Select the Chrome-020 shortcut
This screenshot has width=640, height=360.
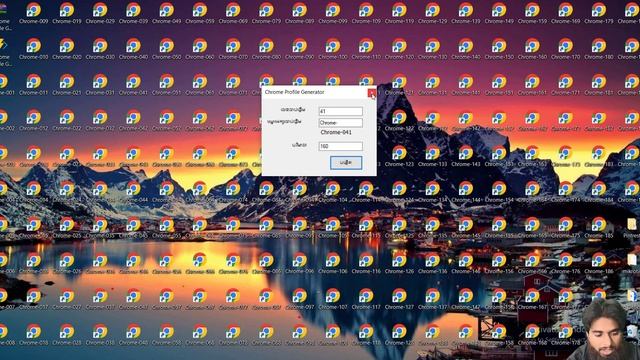click(x=67, y=49)
